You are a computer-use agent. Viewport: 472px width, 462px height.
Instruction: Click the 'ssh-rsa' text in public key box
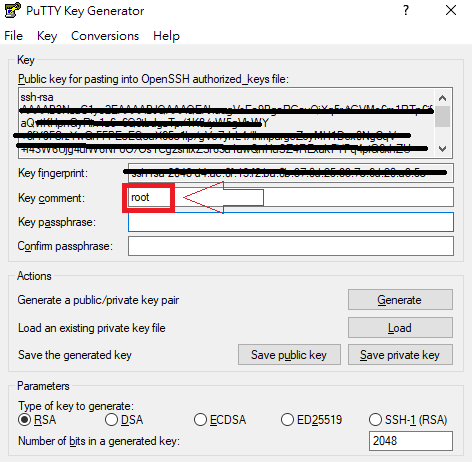click(37, 97)
